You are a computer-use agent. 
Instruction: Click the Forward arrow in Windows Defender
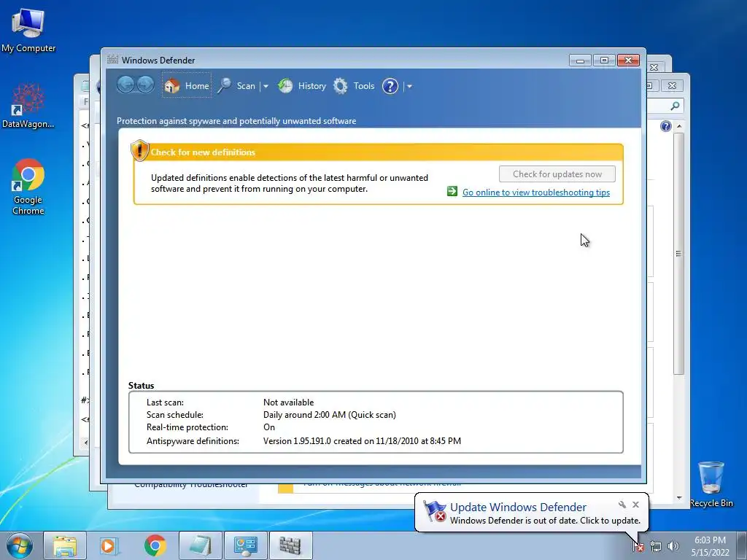click(146, 85)
